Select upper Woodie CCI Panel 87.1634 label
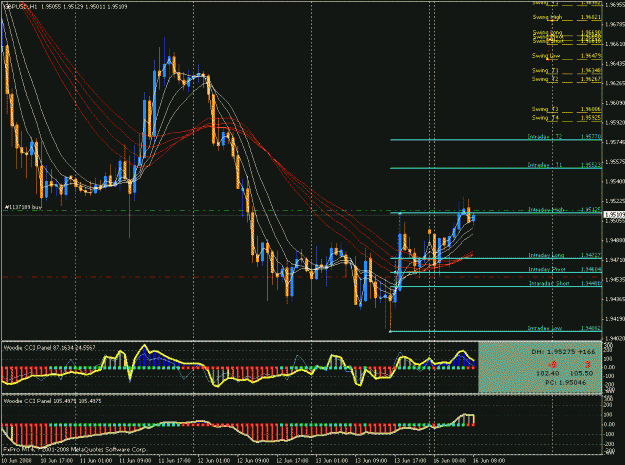The width and height of the screenshot is (625, 465). point(50,348)
